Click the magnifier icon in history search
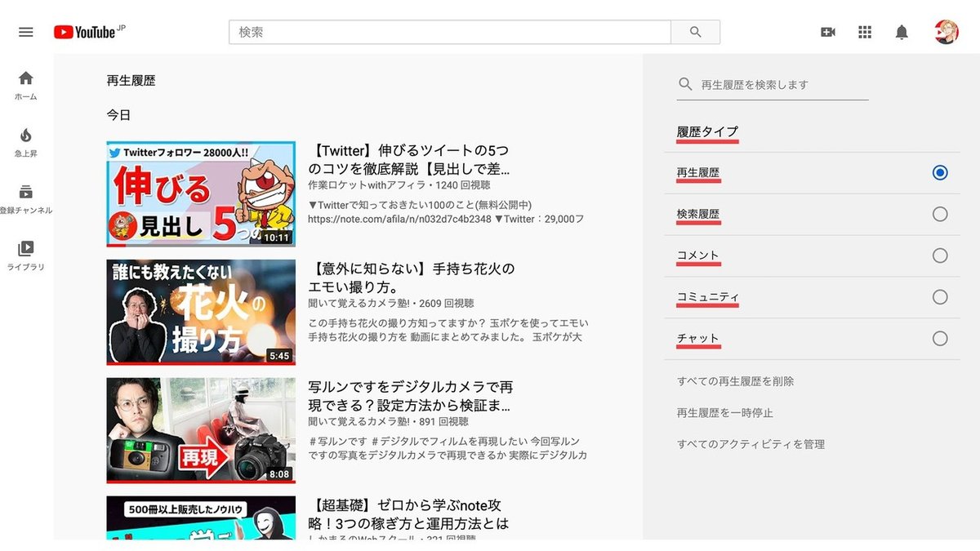 686,84
